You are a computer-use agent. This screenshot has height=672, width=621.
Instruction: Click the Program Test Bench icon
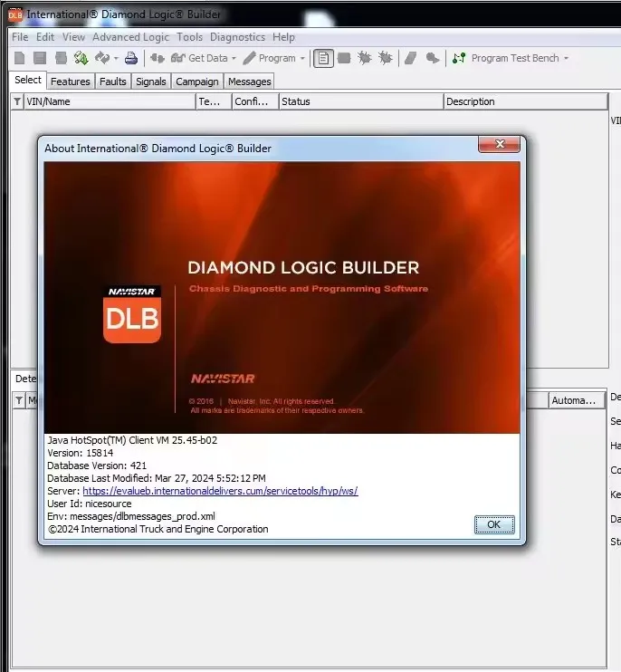click(x=459, y=58)
